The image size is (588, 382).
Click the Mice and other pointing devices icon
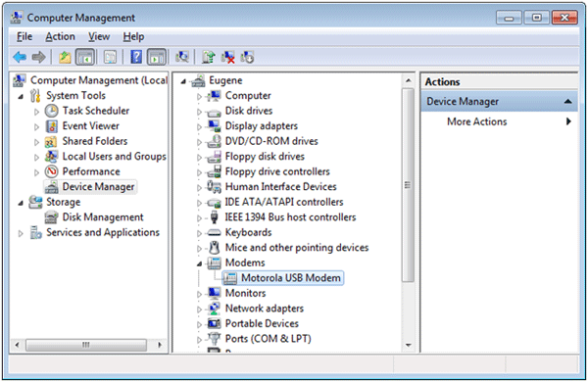coord(214,248)
